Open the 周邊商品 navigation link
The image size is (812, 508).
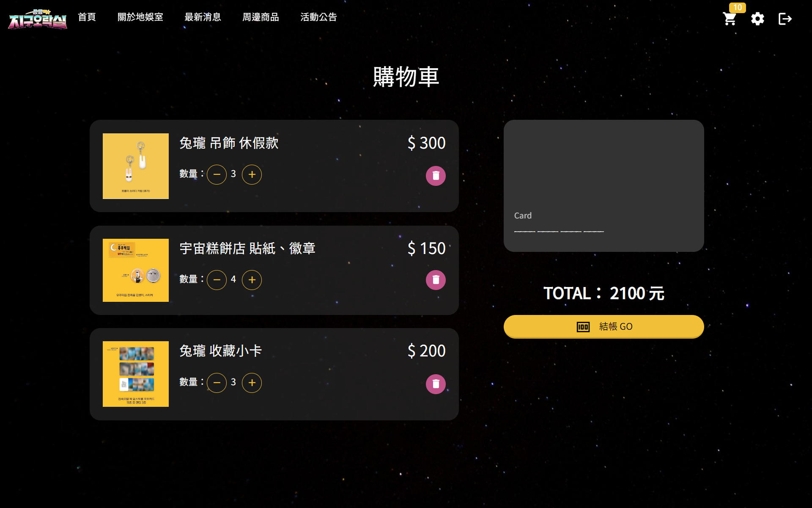tap(261, 17)
